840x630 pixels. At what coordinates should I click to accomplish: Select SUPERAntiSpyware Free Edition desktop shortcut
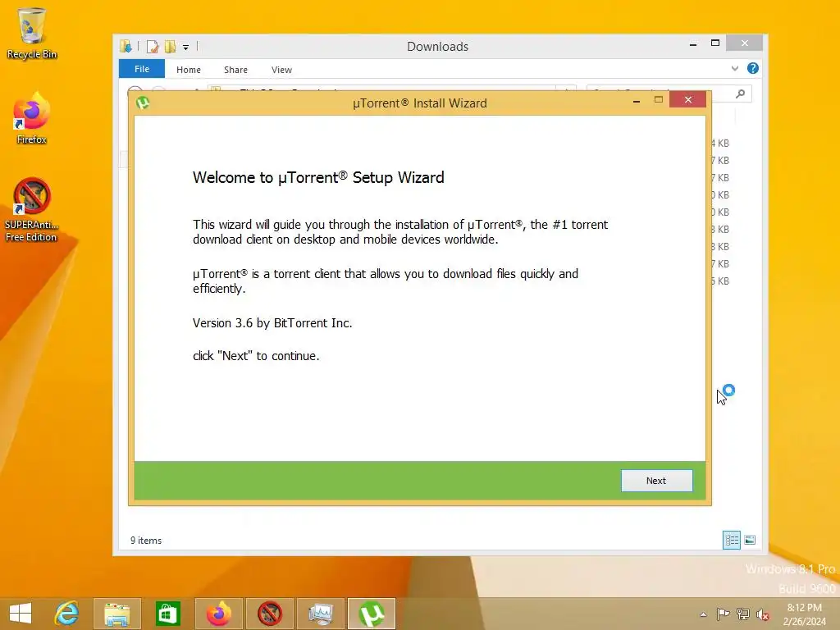[32, 209]
